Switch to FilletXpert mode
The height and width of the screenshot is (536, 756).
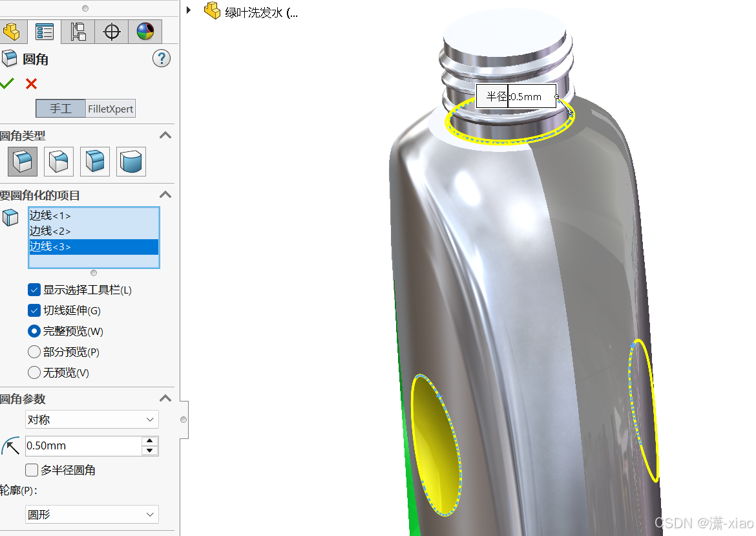(110, 109)
